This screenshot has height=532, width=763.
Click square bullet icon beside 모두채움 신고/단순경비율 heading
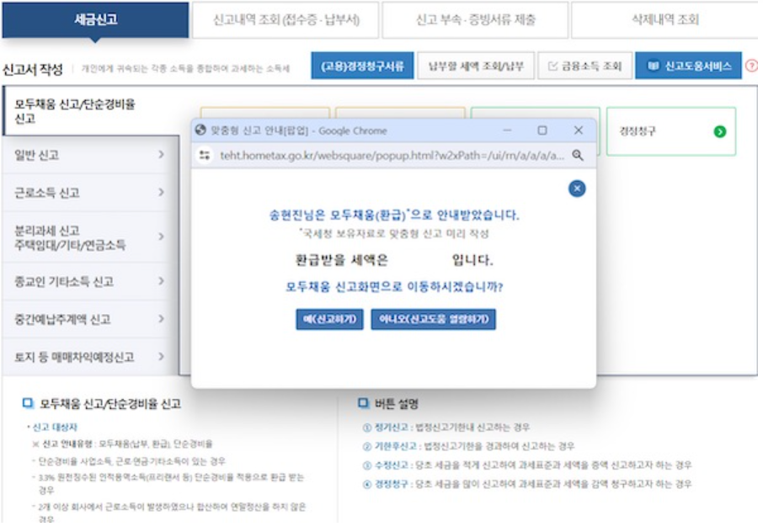29,403
